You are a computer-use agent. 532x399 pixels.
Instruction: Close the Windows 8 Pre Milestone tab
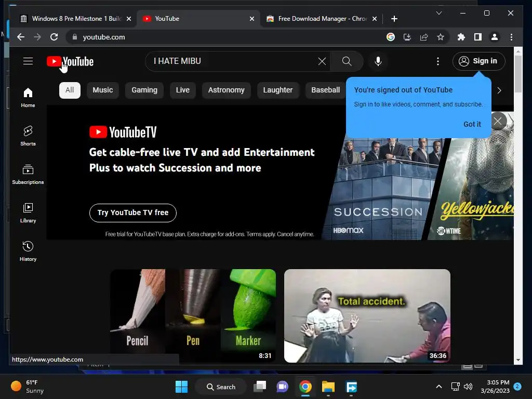pyautogui.click(x=129, y=19)
